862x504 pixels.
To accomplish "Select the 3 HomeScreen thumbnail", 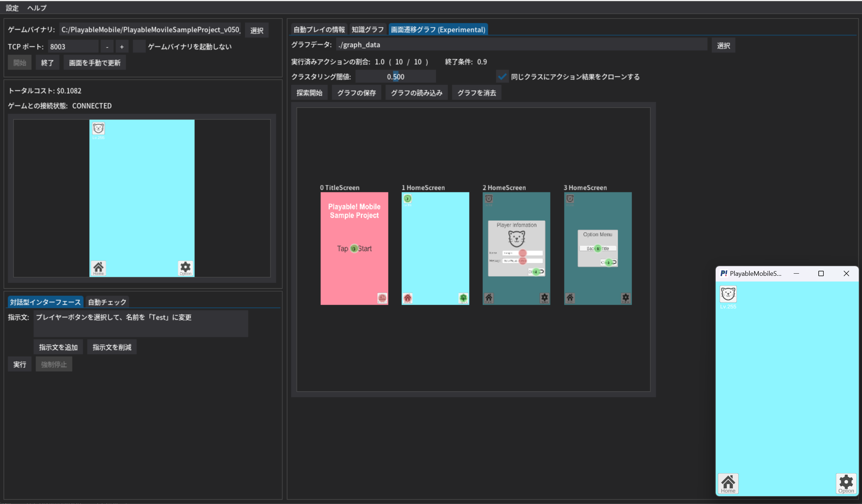I will (598, 248).
